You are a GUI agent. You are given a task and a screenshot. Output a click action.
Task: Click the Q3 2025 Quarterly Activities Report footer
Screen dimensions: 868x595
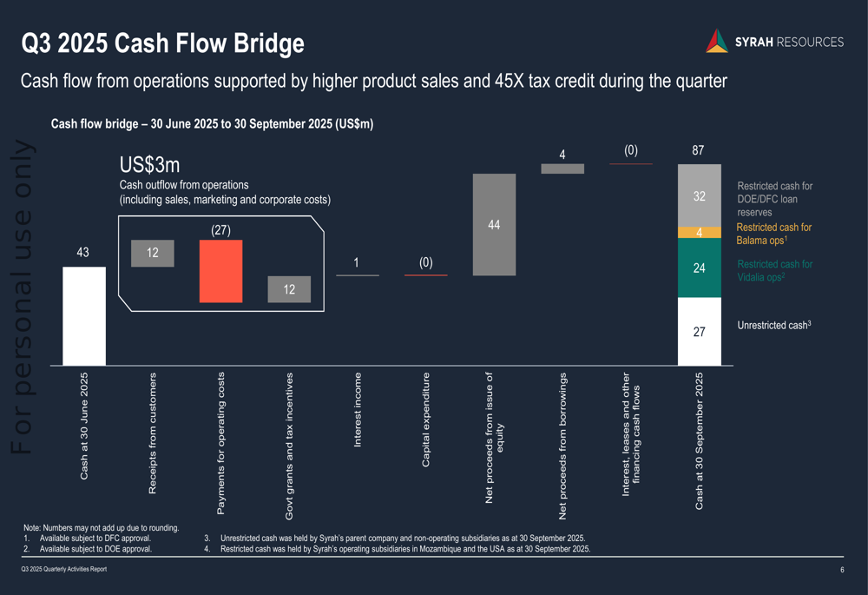[64, 569]
